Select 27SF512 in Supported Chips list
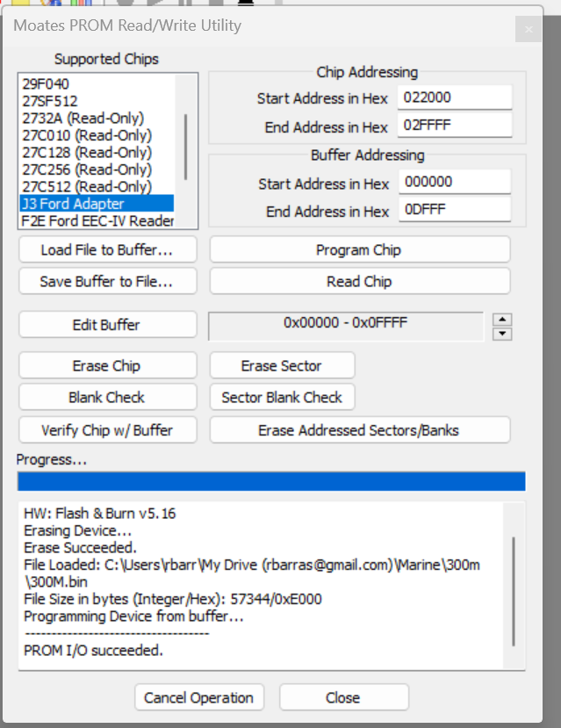The image size is (561, 728). point(50,101)
